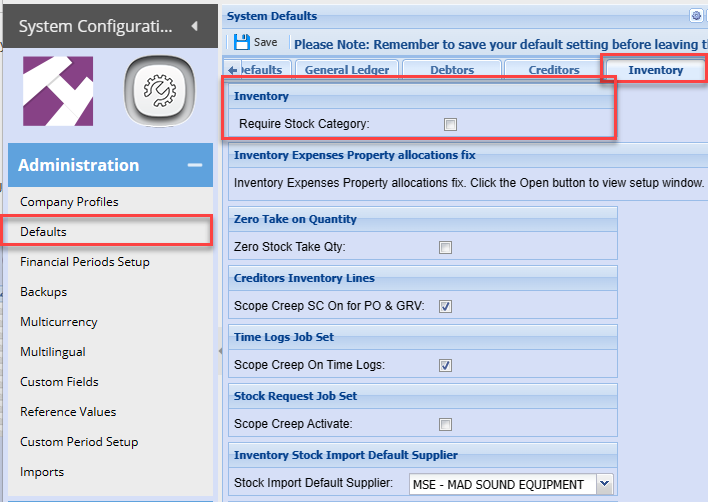Click the Creditors Inventory Lines heading

(304, 278)
